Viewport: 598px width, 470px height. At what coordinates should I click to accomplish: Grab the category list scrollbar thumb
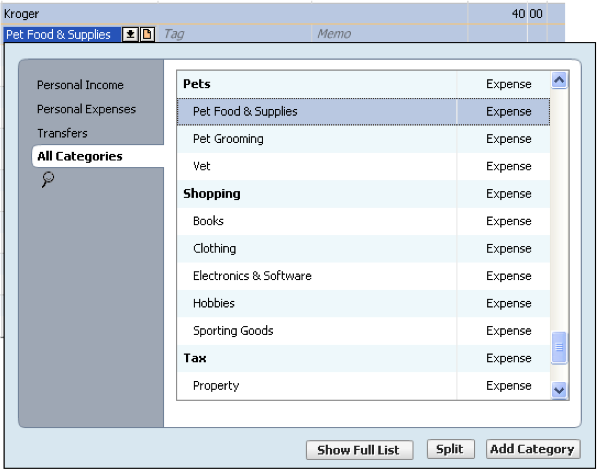(x=559, y=347)
